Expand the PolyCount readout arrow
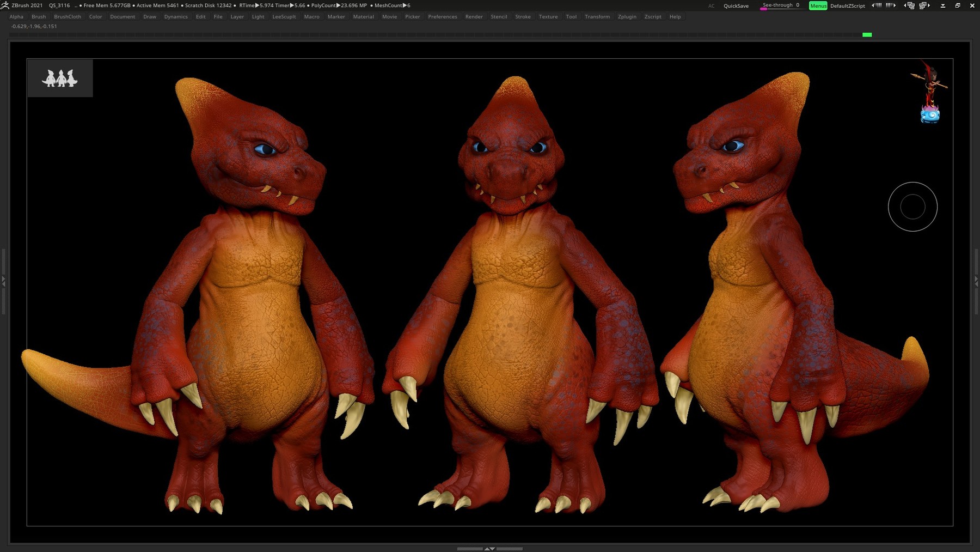Screen dimensions: 980x552 338,5
